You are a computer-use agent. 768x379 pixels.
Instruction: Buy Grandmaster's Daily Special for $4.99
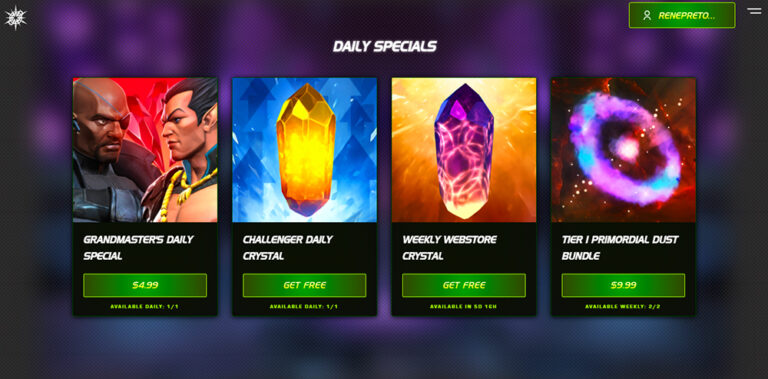coord(145,285)
